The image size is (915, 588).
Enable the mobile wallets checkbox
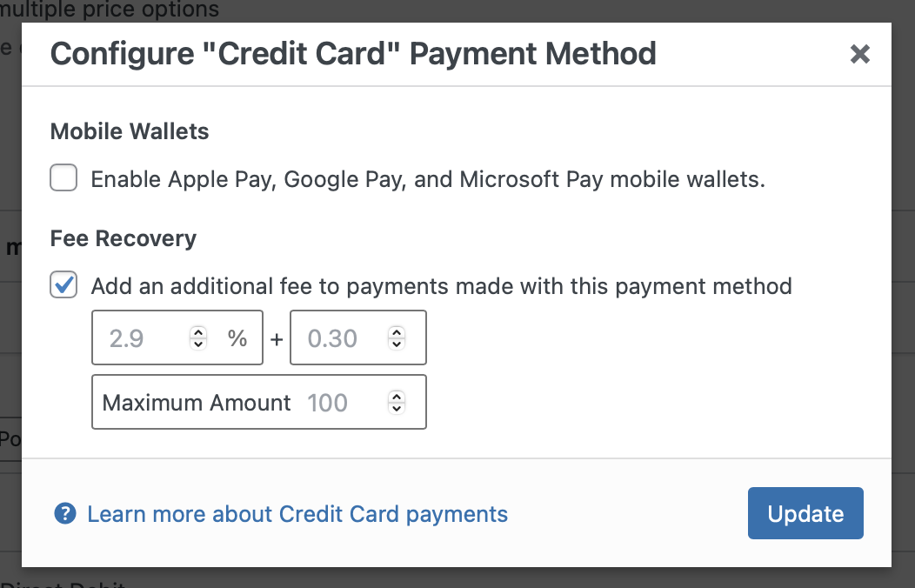click(x=63, y=179)
